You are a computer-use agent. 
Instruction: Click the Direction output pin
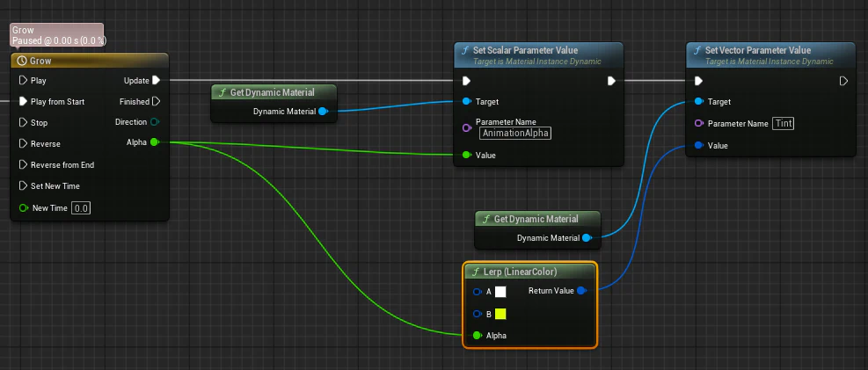point(155,122)
